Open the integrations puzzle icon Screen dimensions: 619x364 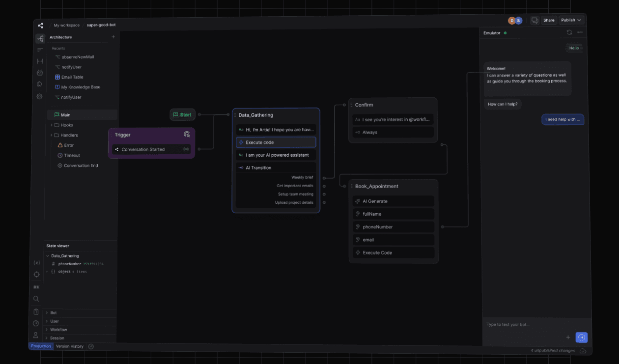point(39,84)
